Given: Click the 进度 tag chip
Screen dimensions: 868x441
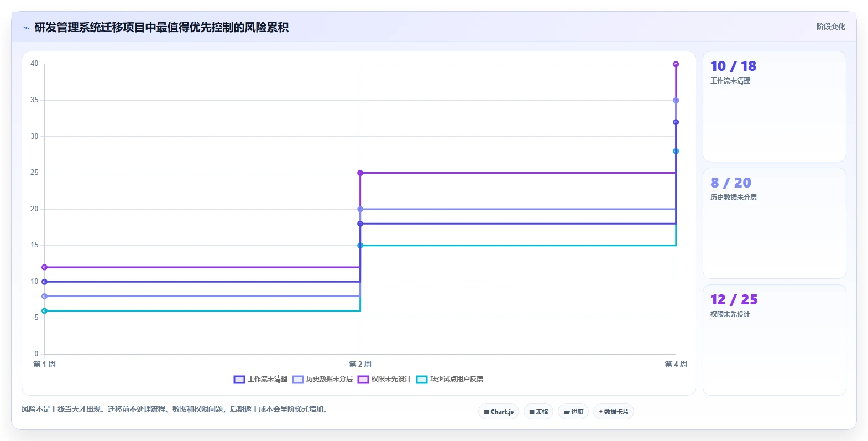Looking at the screenshot, I should pyautogui.click(x=573, y=412).
